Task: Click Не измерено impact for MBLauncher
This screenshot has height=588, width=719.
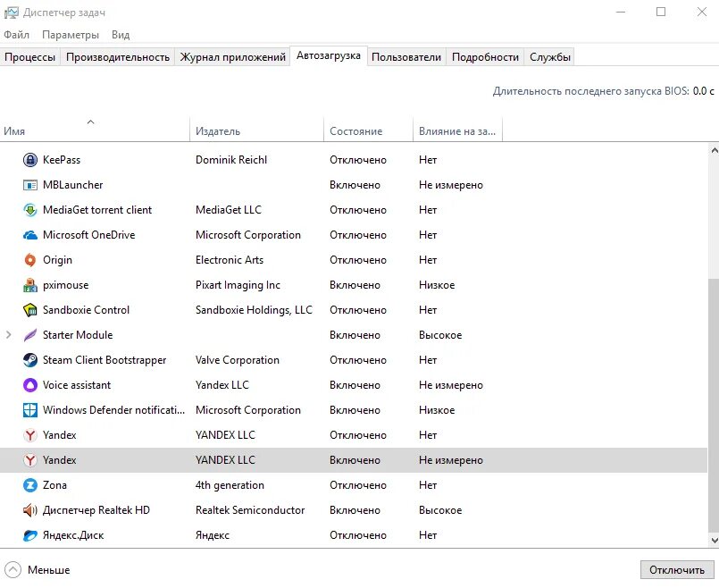Action: coord(451,185)
